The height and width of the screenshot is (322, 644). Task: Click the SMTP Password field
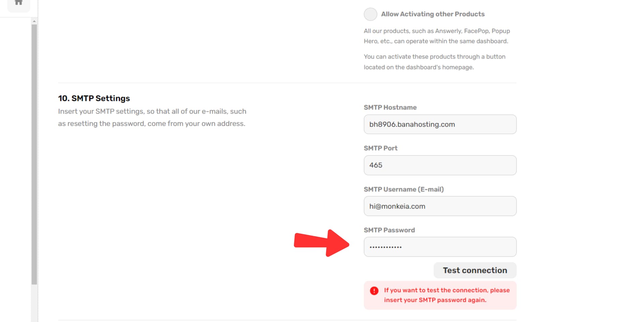440,247
